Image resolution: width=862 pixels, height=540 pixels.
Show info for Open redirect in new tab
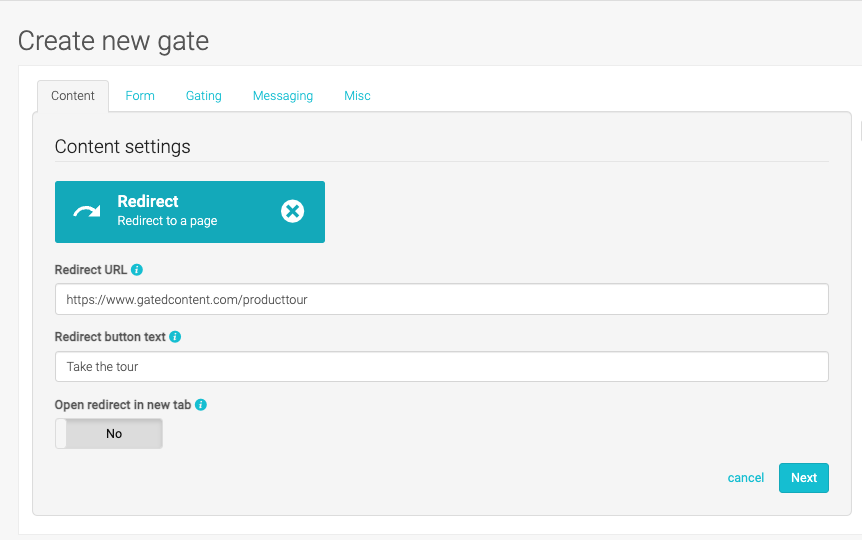click(201, 405)
